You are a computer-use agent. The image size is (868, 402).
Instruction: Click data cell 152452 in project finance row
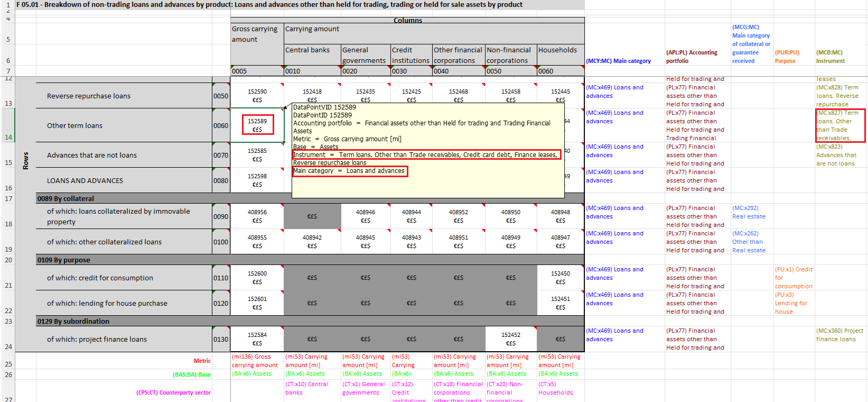coord(511,339)
